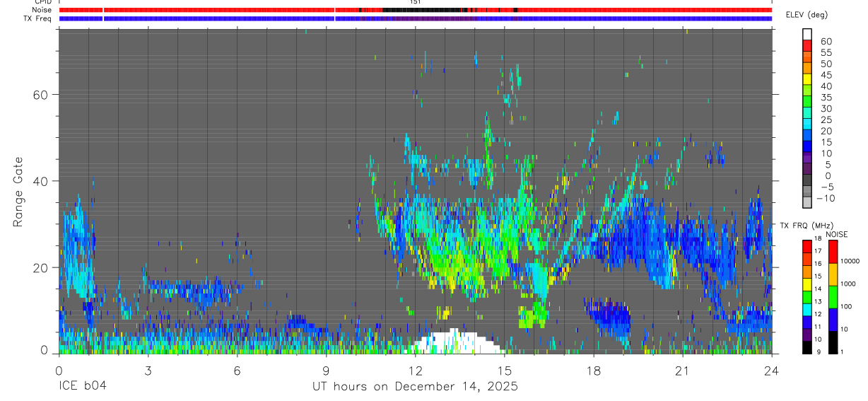The height and width of the screenshot is (401, 868).
Task: Click the 'NOISE' legend title above its colorbar
Action: 837,234
